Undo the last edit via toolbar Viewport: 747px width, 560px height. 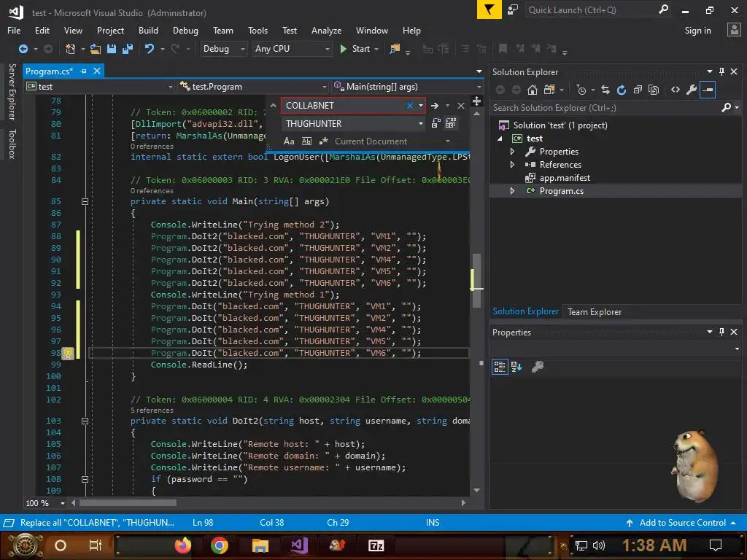pos(149,49)
